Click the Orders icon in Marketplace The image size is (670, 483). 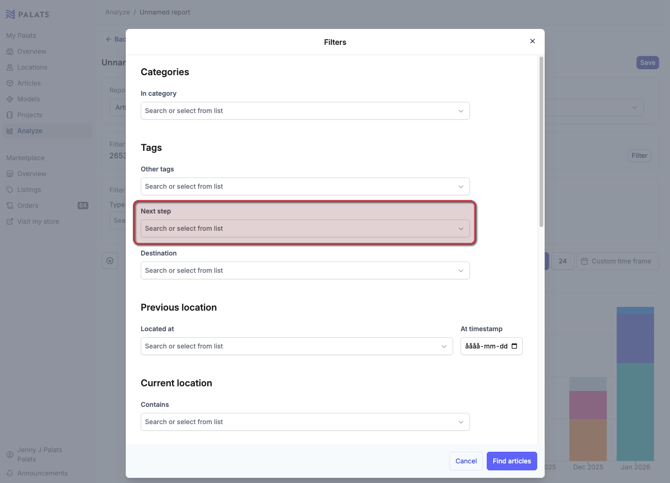pos(10,205)
